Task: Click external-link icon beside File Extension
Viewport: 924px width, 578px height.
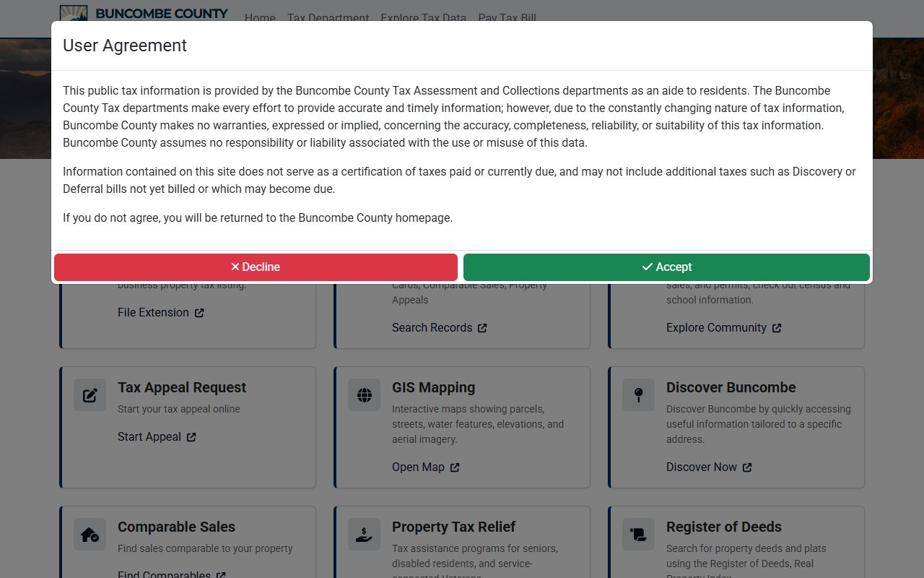Action: 199,313
